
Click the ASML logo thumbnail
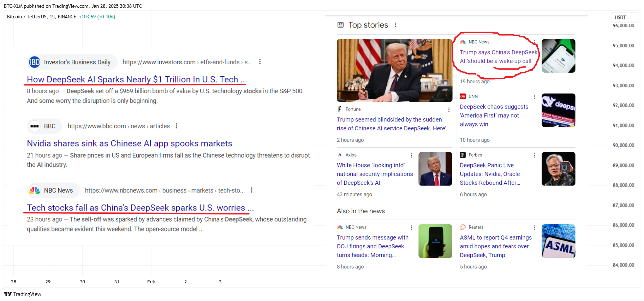[x=558, y=241]
